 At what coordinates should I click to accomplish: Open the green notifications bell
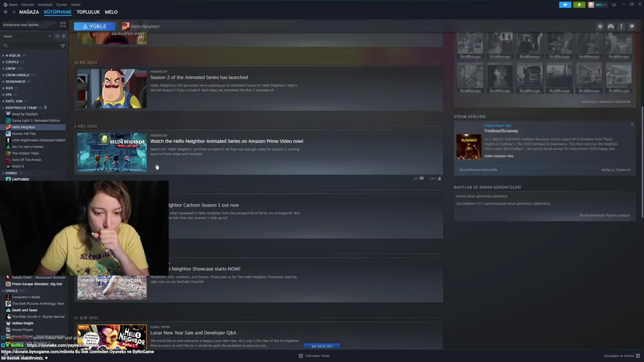click(x=579, y=5)
